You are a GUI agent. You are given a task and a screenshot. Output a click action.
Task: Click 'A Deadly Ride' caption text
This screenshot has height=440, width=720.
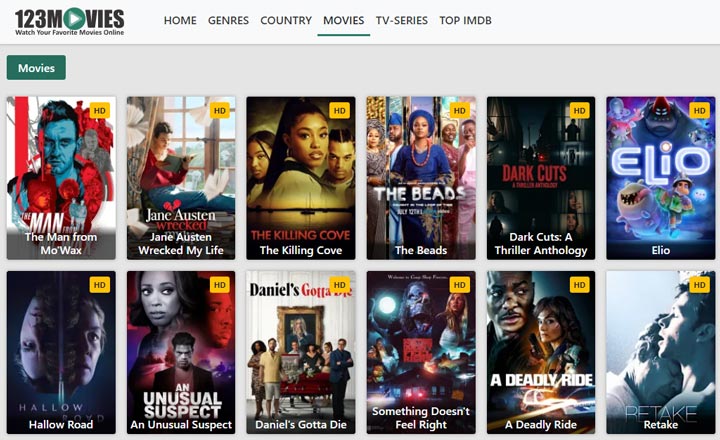coord(541,425)
